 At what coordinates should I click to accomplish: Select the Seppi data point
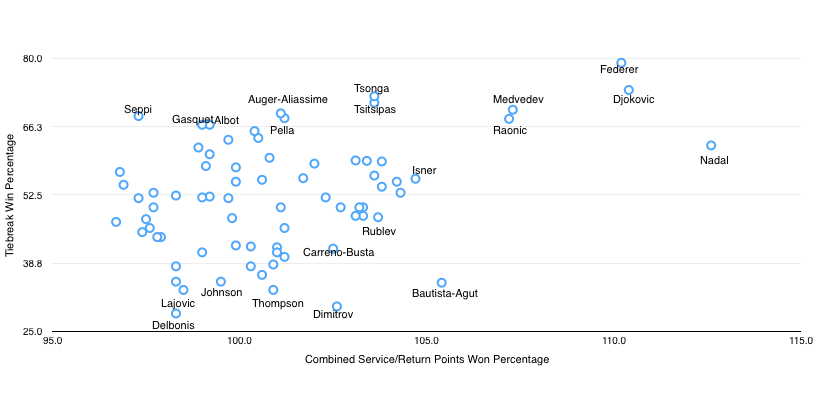click(x=139, y=116)
